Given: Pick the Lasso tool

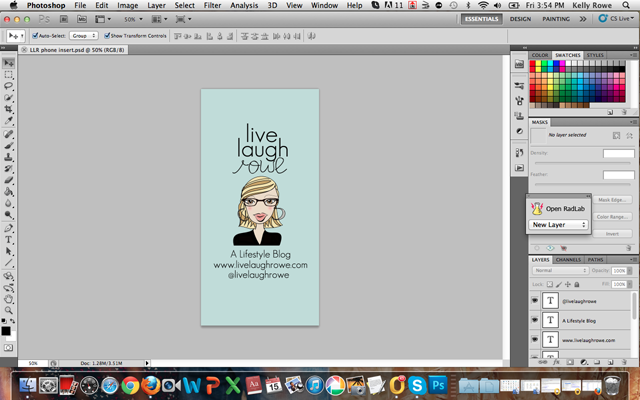Looking at the screenshot, I should click(8, 86).
